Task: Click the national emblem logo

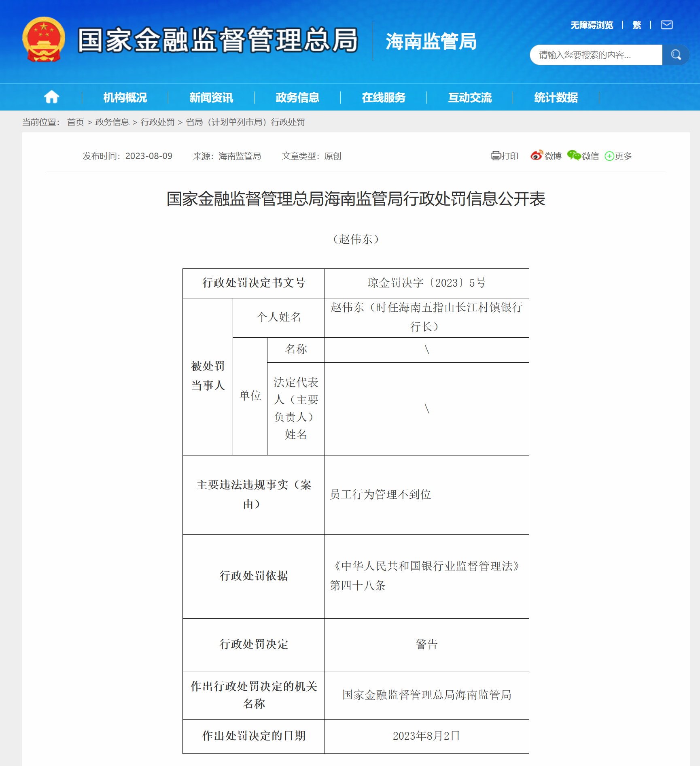Action: click(44, 40)
